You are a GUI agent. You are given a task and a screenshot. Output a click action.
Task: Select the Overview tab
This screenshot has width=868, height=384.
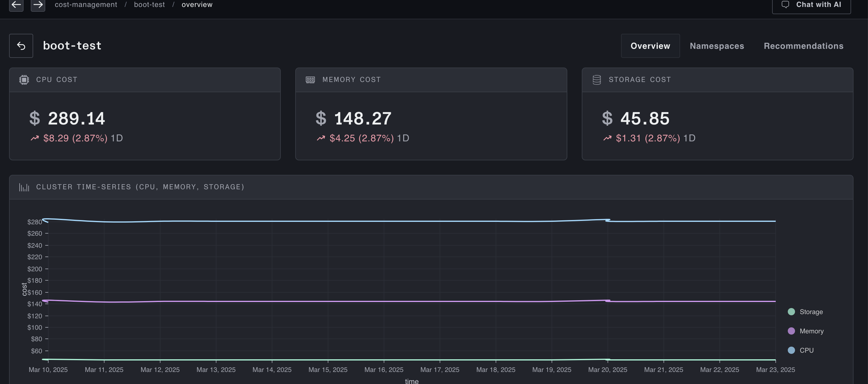pyautogui.click(x=650, y=46)
